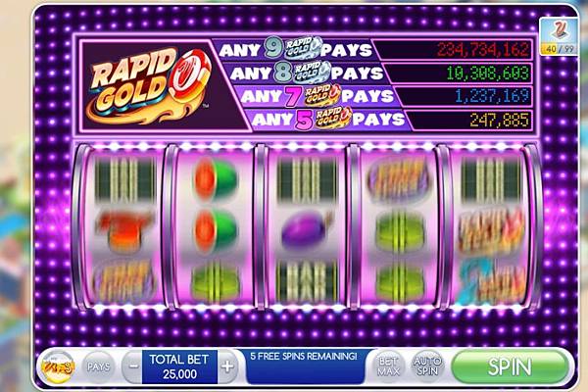Viewport: 588px width, 392px height.
Task: Open the 40/99 level badge icon
Action: pos(559,36)
